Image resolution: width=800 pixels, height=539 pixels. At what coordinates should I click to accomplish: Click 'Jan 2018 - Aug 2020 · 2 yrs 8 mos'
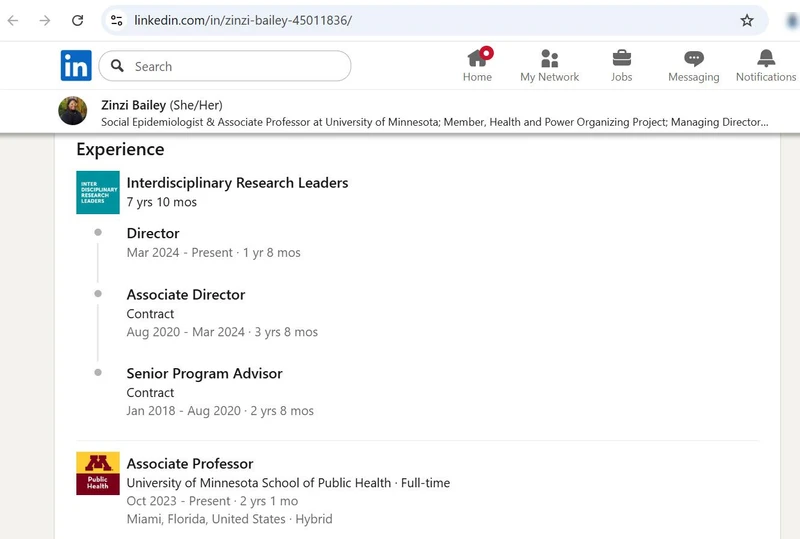coord(220,411)
